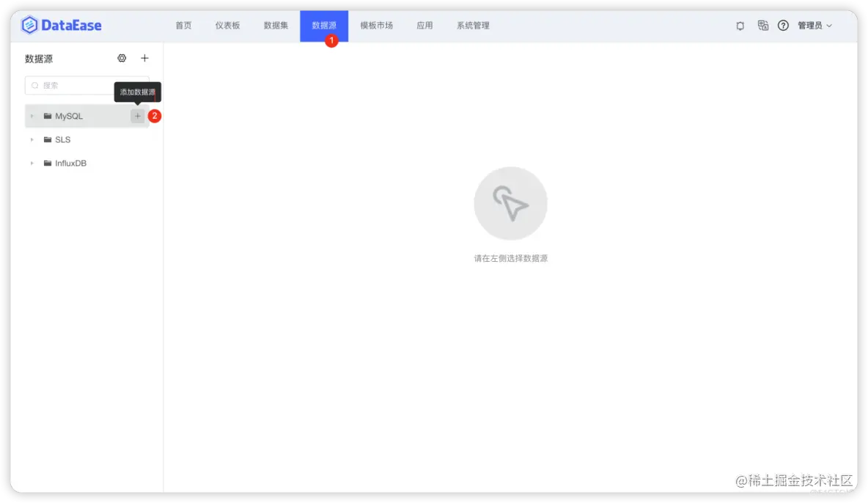
Task: Open the notifications bell icon
Action: pos(740,26)
